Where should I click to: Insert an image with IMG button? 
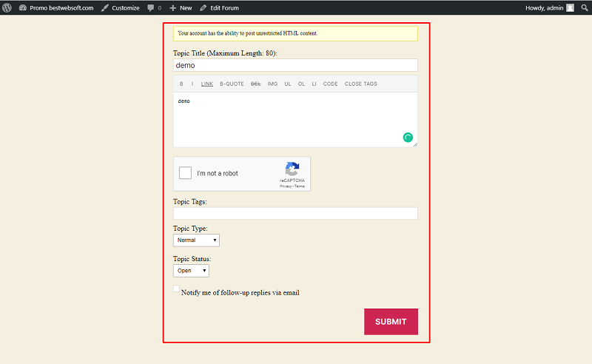[272, 84]
